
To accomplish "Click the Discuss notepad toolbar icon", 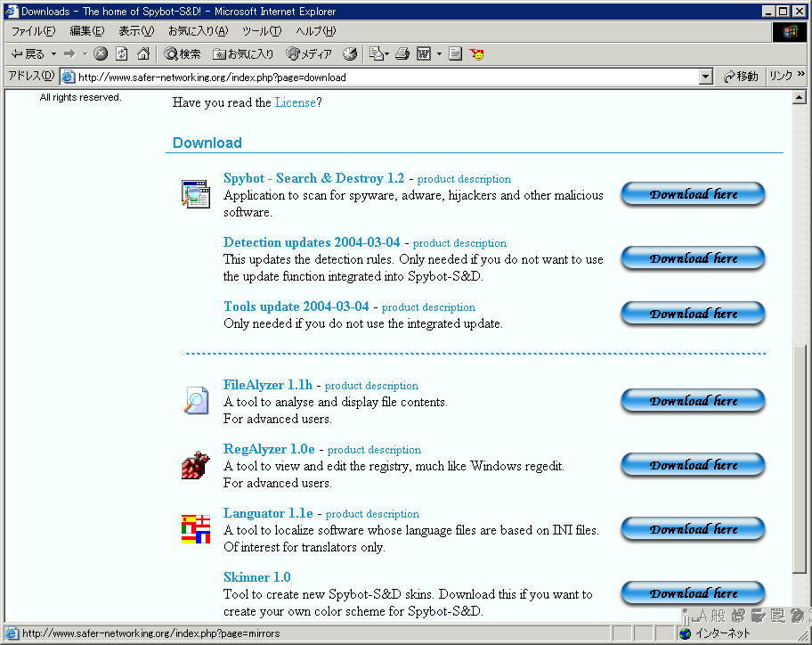I will (455, 53).
